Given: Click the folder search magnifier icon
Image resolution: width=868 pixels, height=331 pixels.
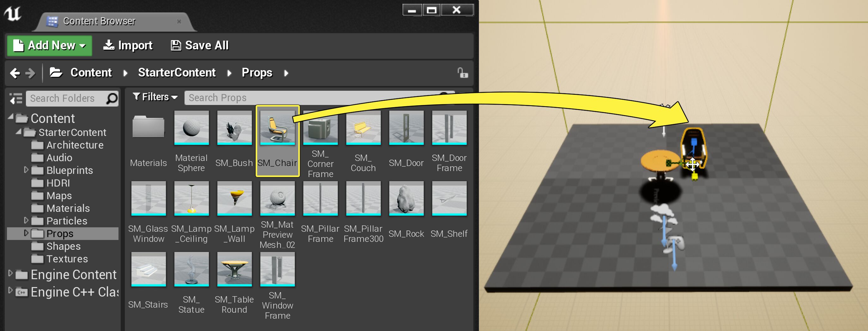Looking at the screenshot, I should coord(112,98).
